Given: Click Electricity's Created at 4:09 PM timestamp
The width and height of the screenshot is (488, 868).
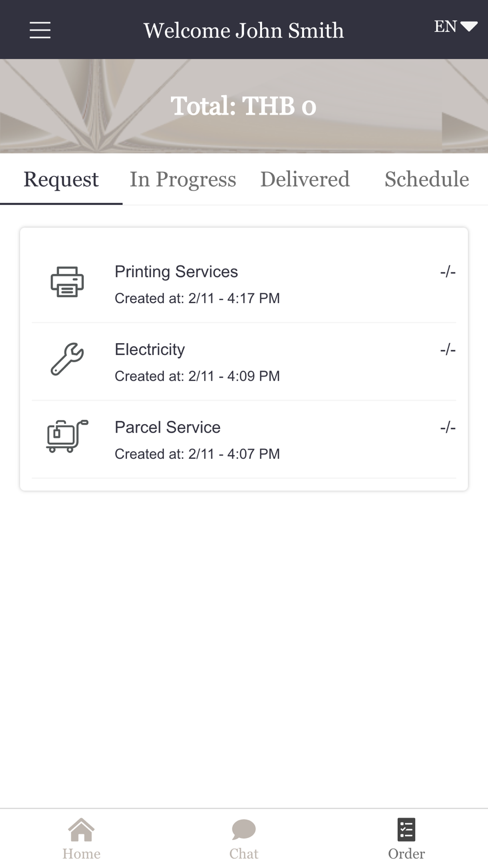Looking at the screenshot, I should 197,376.
